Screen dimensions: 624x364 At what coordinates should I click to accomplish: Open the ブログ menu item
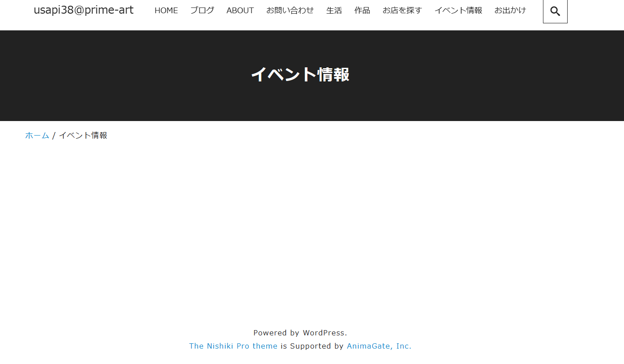coord(202,11)
